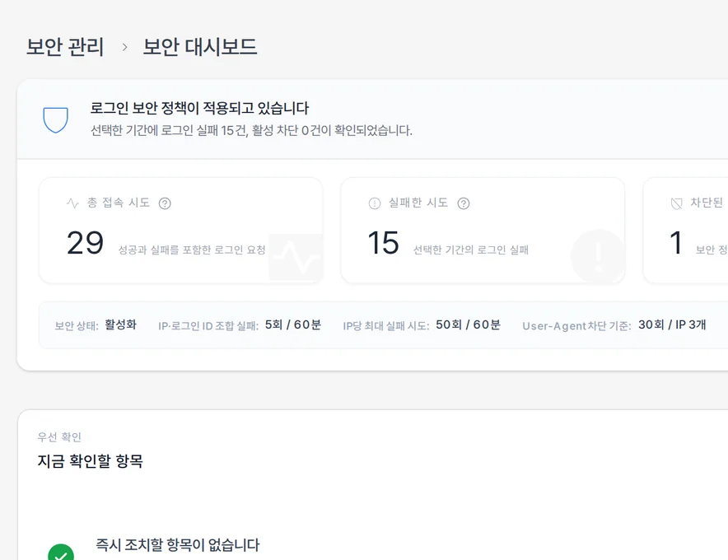728x560 pixels.
Task: Click 성공과 실패를 포함한 로그인 요청 description
Action: [192, 250]
